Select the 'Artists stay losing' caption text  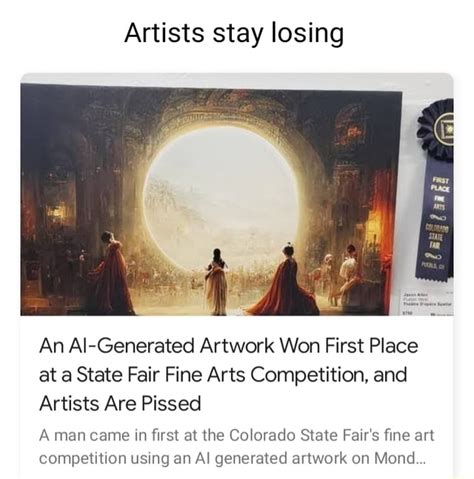click(234, 33)
